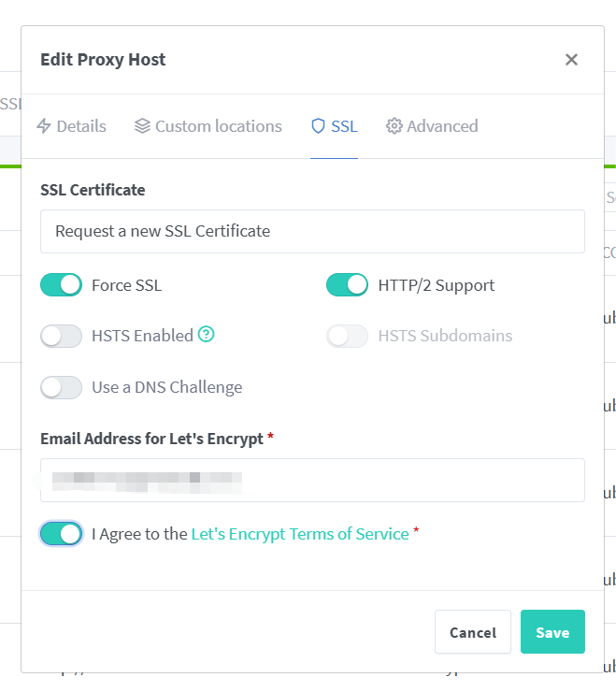Click the lightning bolt icon beside Details
Viewport: 616px width, 692px height.
click(x=44, y=126)
